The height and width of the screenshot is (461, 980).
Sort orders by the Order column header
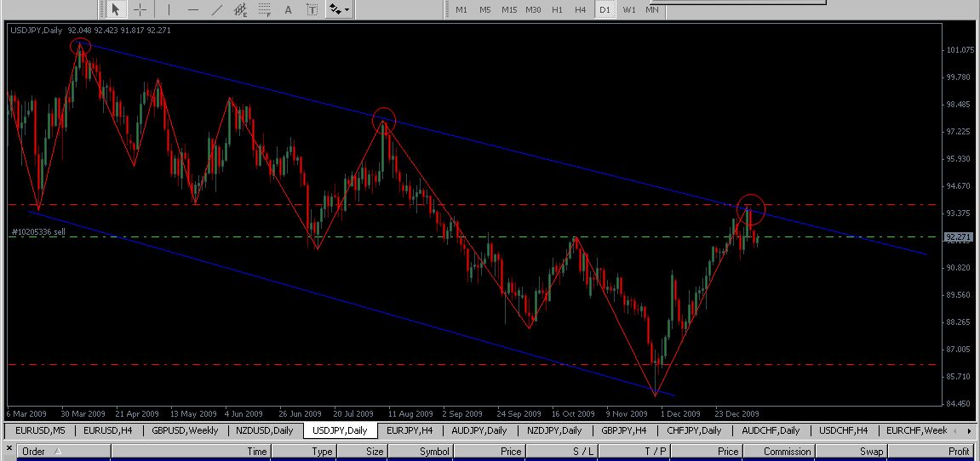click(34, 452)
